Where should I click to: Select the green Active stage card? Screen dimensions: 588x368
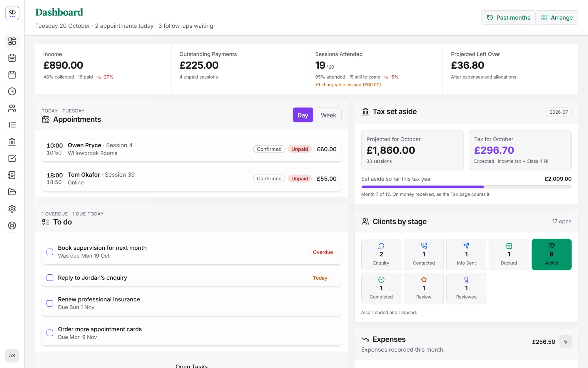[552, 254]
